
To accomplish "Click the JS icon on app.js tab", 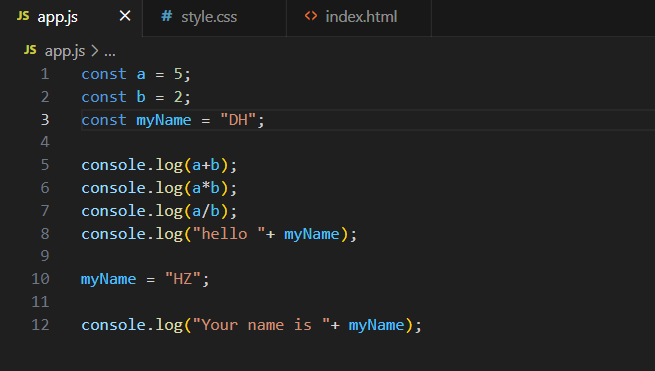I will click(23, 16).
